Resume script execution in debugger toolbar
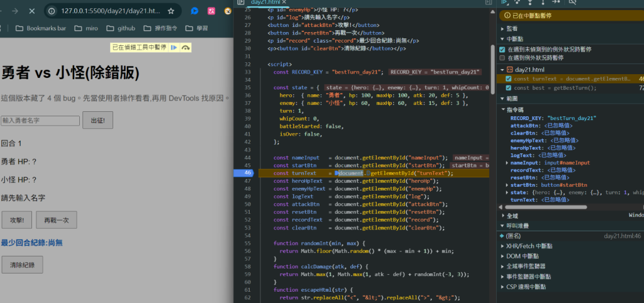644x303 pixels. (504, 2)
